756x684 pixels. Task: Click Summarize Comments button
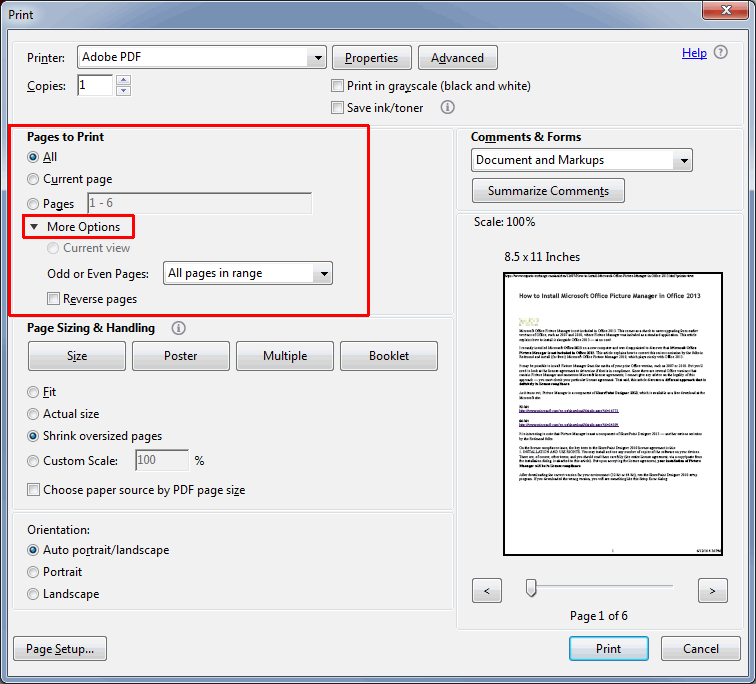(x=548, y=191)
